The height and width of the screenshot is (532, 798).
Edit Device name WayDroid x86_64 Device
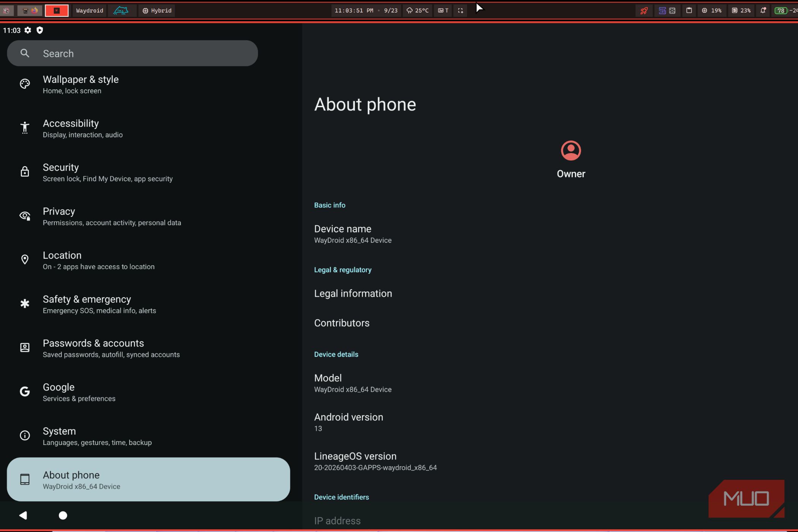[x=550, y=234]
